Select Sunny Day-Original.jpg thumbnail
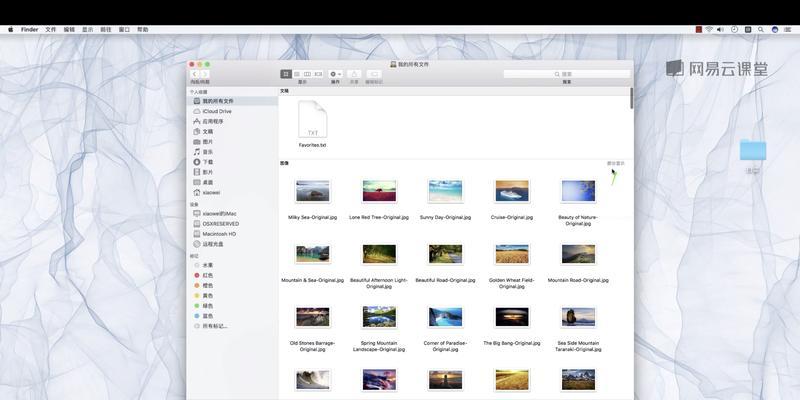The height and width of the screenshot is (400, 800). pos(445,191)
